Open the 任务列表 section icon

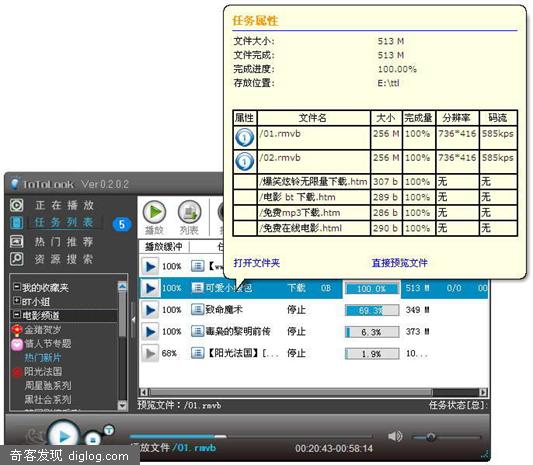pyautogui.click(x=16, y=223)
